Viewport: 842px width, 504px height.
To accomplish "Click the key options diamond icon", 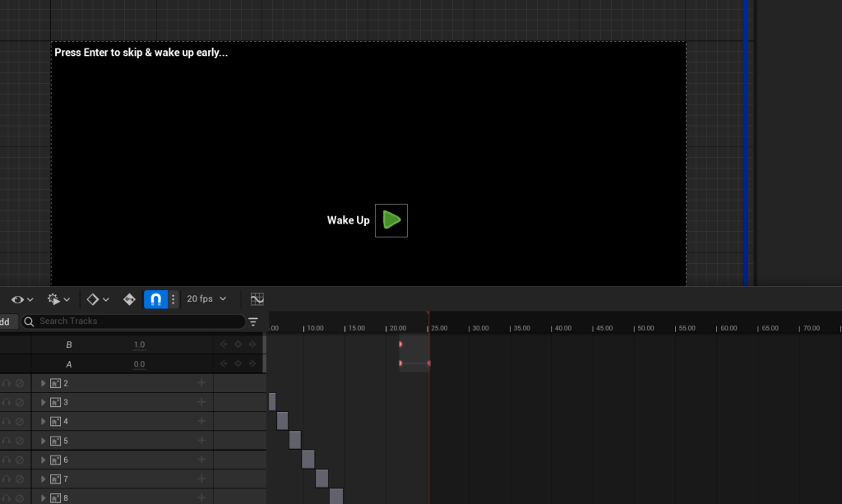I will point(97,299).
